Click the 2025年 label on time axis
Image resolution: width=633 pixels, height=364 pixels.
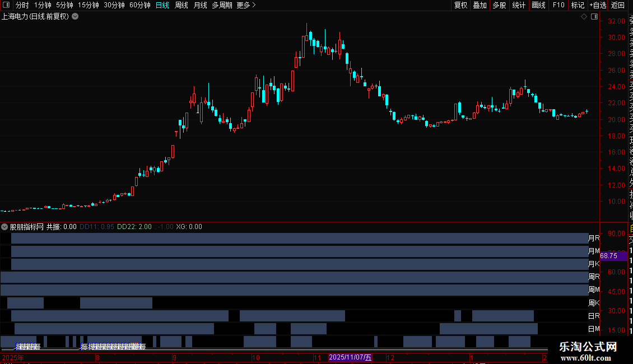coord(13,358)
